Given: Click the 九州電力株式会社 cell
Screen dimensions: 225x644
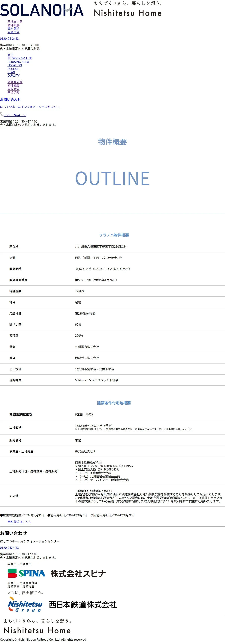Looking at the screenshot, I should pos(87,347).
